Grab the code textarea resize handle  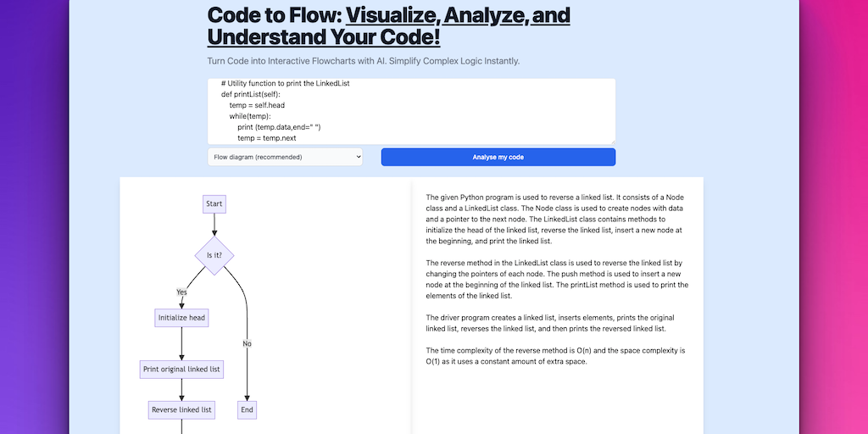click(611, 140)
